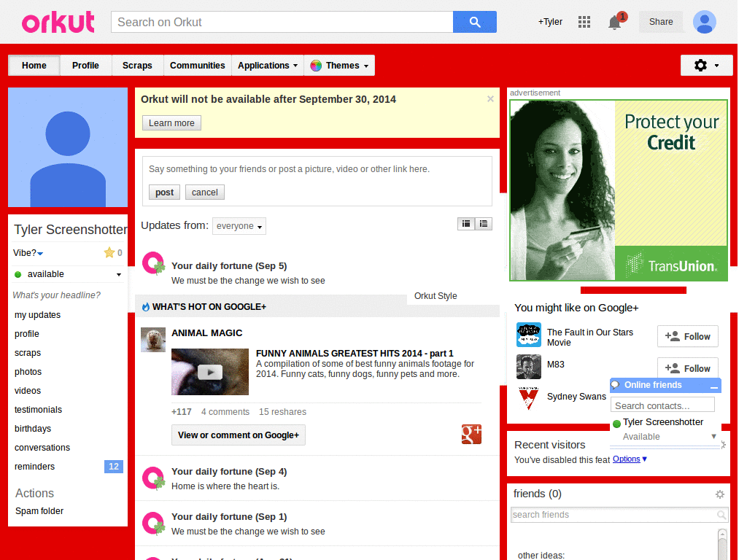
Task: Click the Search contacts field
Action: (662, 405)
